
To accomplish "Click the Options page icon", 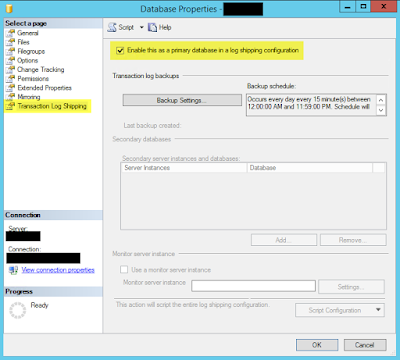I will 11,60.
